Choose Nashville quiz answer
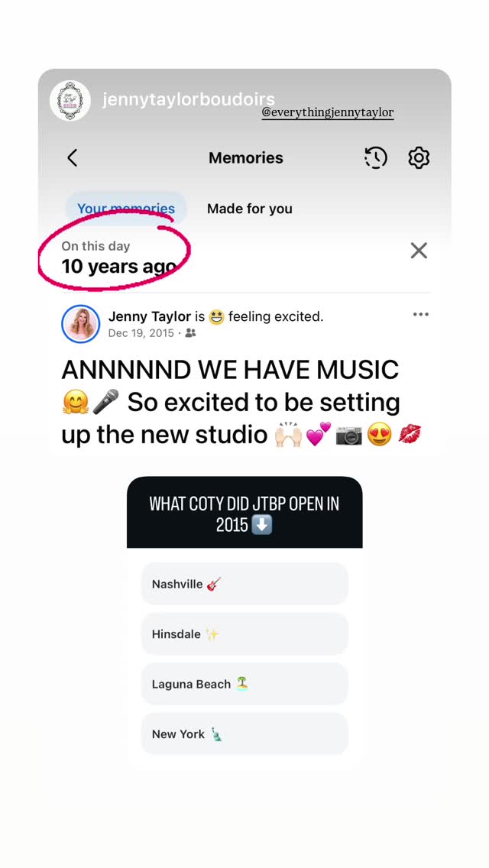This screenshot has width=489, height=868. click(244, 584)
